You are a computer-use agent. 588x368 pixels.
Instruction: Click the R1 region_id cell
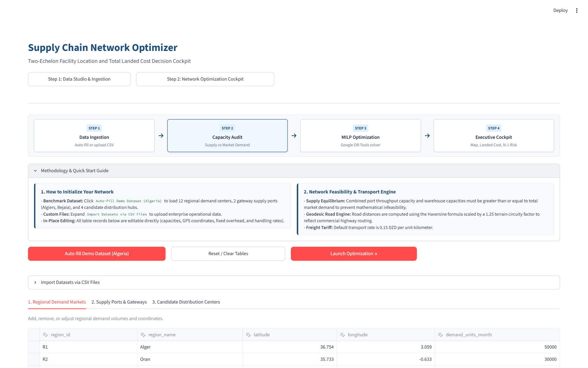89,347
